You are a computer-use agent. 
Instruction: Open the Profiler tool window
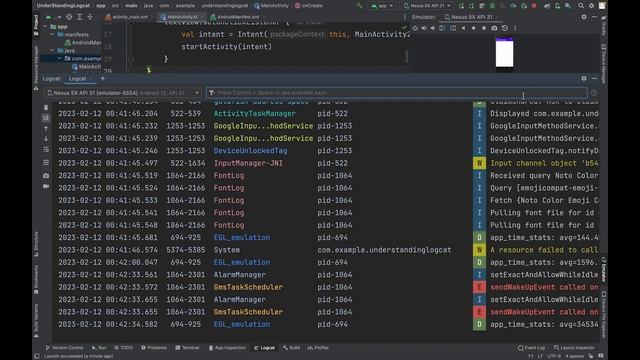(318, 348)
